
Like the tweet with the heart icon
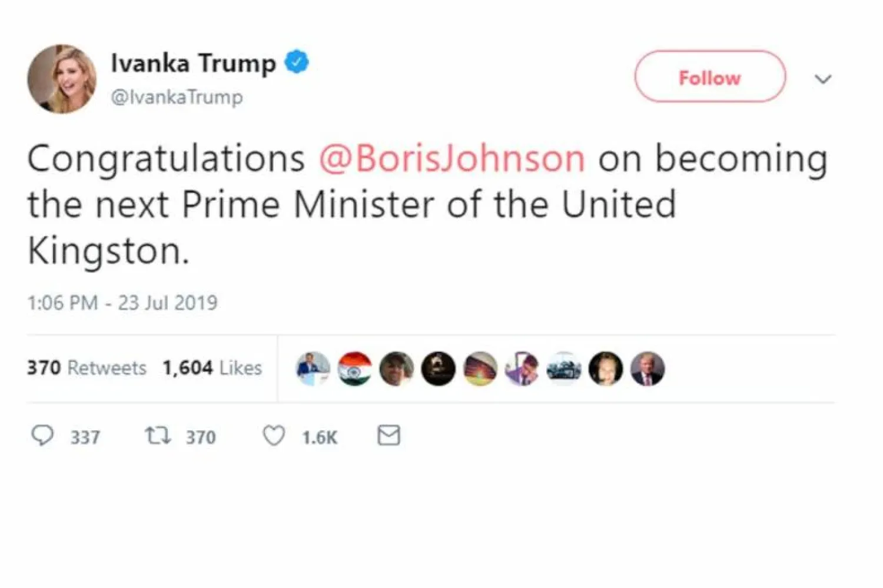pos(274,436)
